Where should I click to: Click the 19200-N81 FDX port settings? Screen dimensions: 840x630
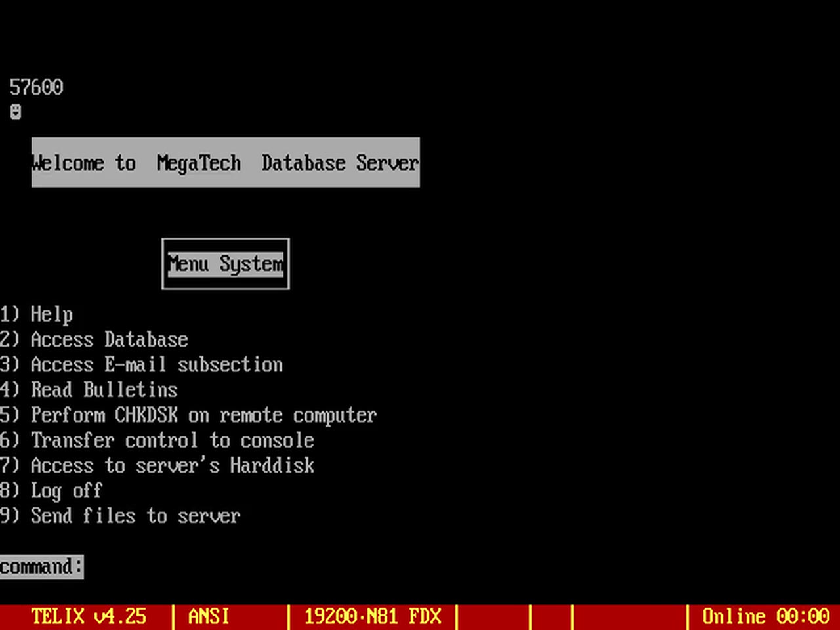(x=373, y=617)
